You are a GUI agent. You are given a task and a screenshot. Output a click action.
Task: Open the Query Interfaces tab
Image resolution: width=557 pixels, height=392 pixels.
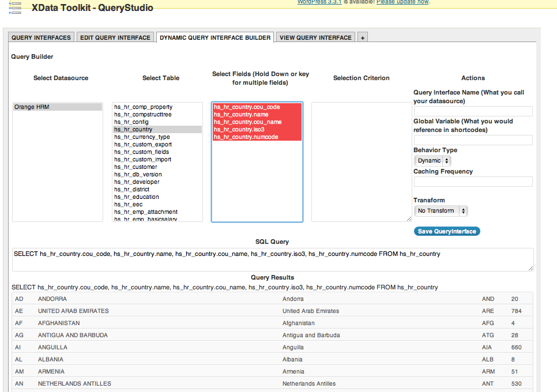41,37
